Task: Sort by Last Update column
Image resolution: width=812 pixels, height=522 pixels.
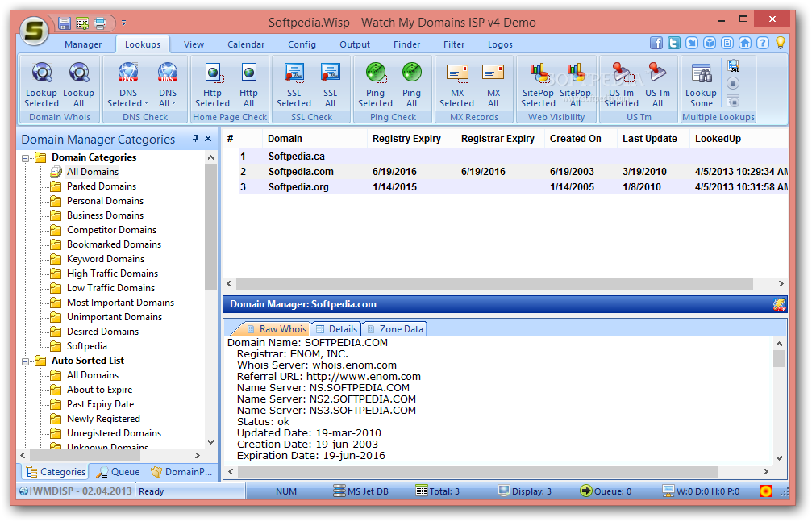Action: click(650, 139)
